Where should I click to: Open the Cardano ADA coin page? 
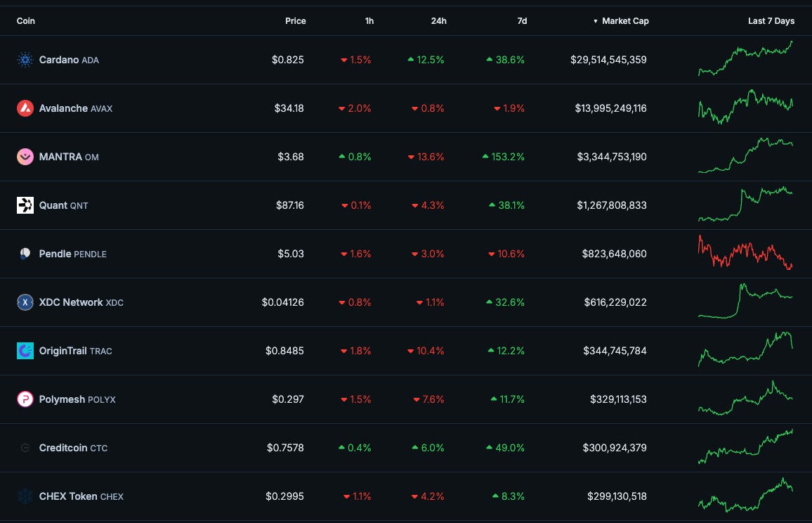point(69,60)
